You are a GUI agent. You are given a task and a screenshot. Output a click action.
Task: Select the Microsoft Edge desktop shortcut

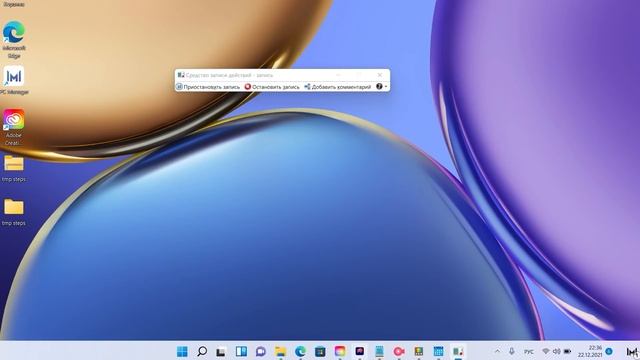tap(14, 40)
